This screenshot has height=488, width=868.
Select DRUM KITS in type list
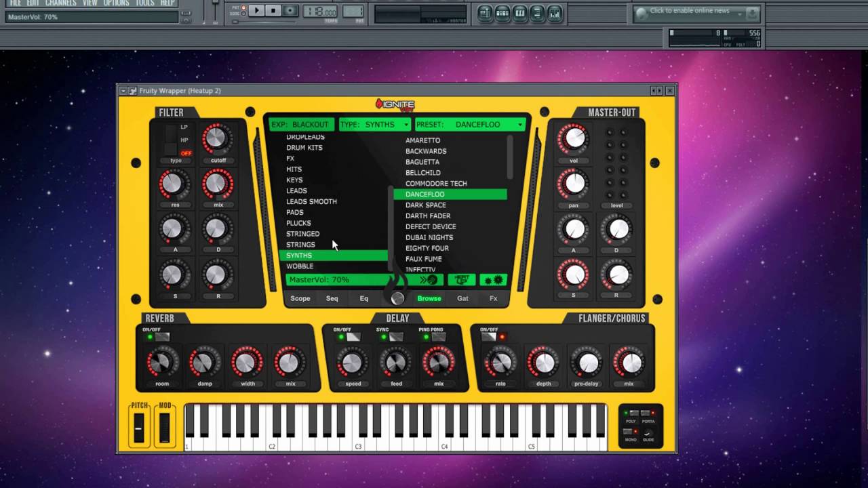click(x=304, y=148)
